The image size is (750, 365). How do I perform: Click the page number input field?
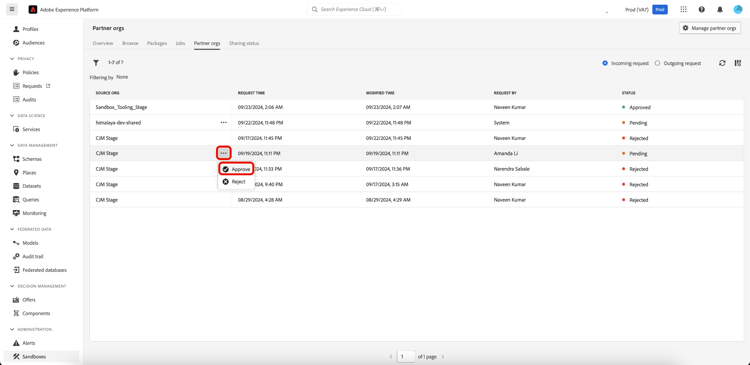pyautogui.click(x=406, y=356)
